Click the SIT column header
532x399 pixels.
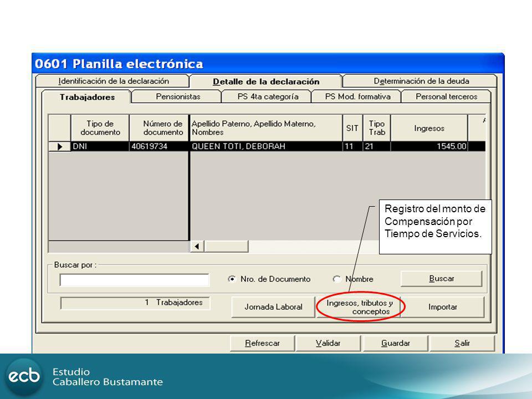point(352,128)
